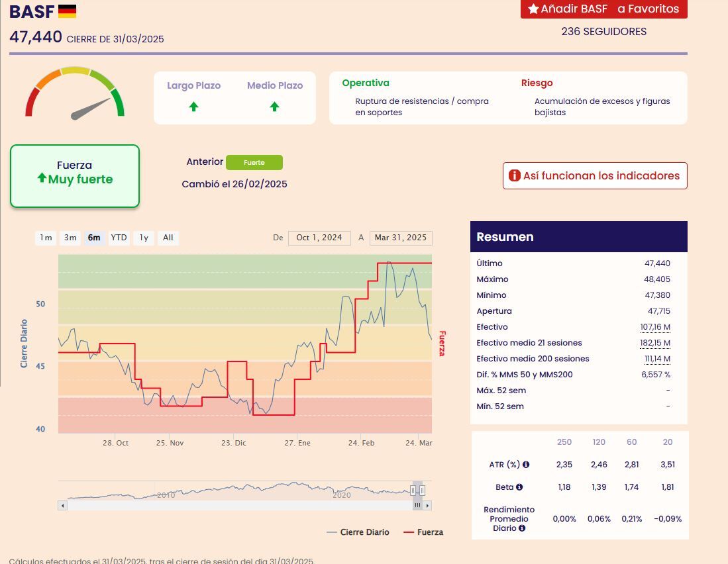
Task: Click the Riesgo heading
Action: pos(537,83)
